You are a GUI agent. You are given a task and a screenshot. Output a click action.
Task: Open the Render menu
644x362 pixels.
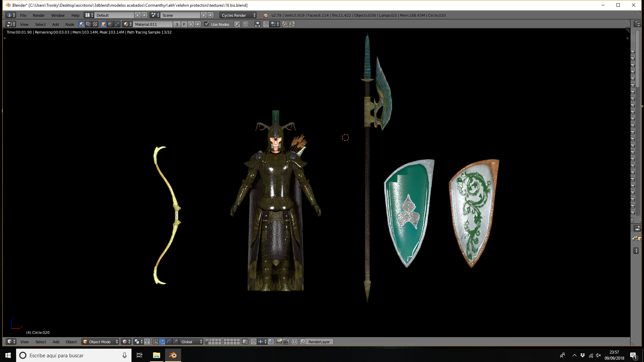tap(39, 15)
